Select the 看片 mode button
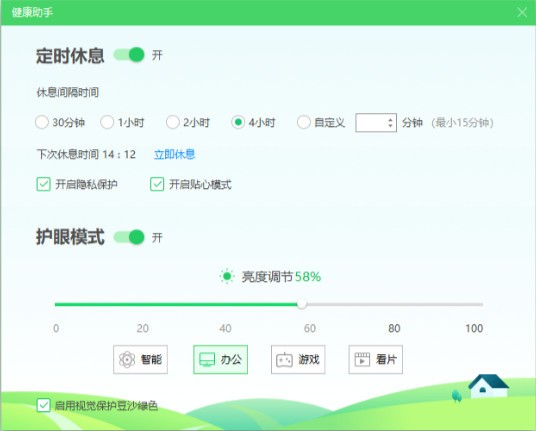 376,360
